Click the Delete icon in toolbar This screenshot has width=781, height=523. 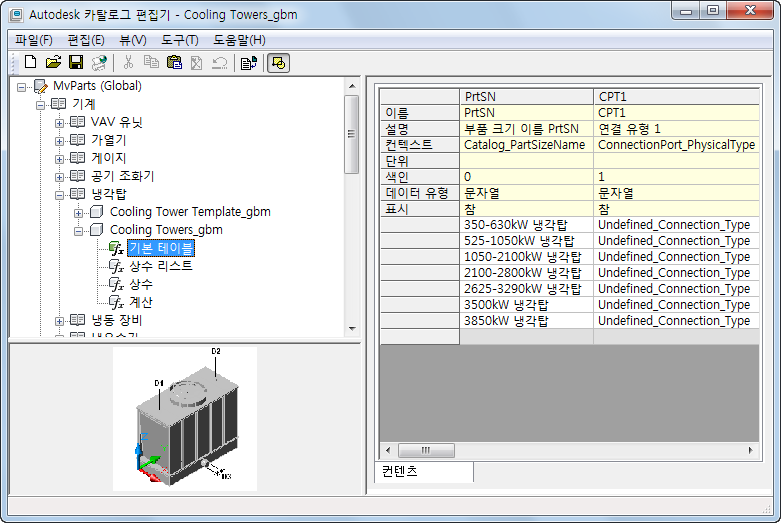pyautogui.click(x=197, y=62)
